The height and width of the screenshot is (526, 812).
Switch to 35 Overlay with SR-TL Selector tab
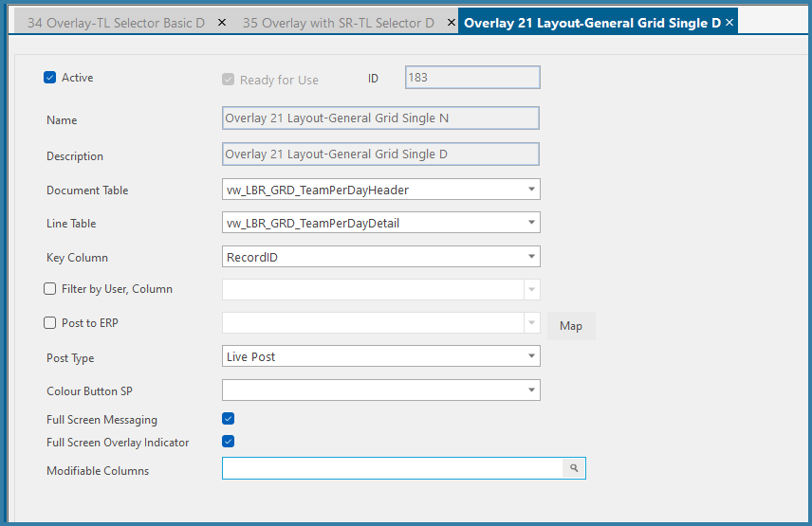pos(338,23)
